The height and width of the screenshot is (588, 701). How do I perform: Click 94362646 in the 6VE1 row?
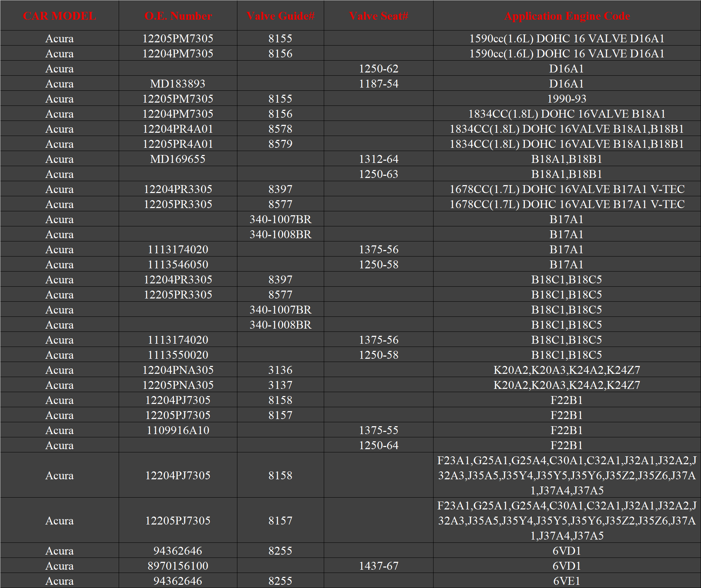[x=178, y=581]
